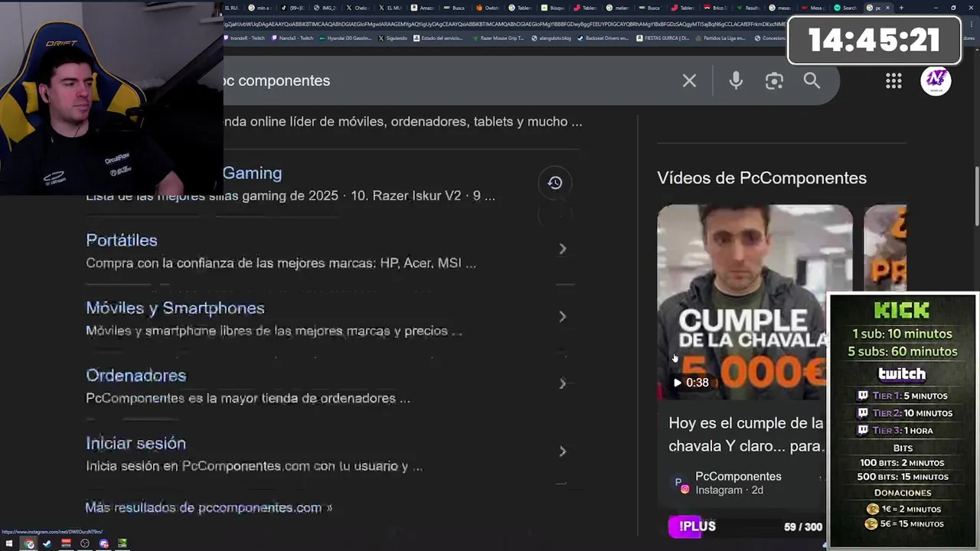Image resolution: width=980 pixels, height=551 pixels.
Task: Open the Backseat Drivers bookmark
Action: [603, 37]
